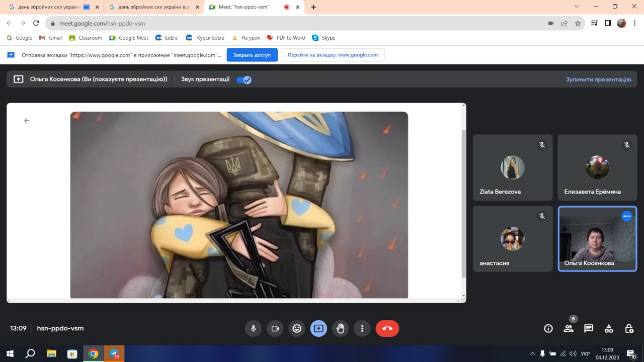This screenshot has width=644, height=362.
Task: Open the emoji reactions icon
Action: coord(297,328)
